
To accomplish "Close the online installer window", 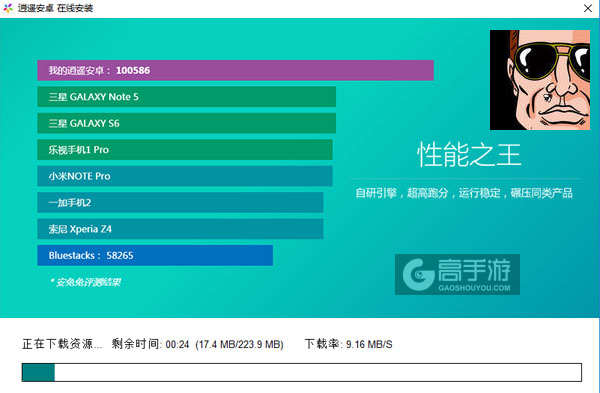I will tap(588, 8).
